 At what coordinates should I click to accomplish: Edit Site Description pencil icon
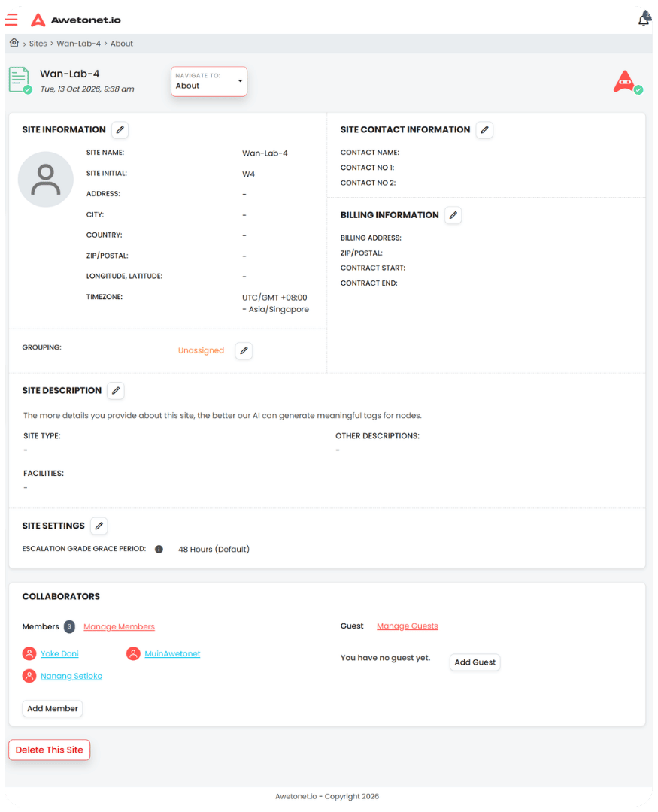click(x=116, y=390)
